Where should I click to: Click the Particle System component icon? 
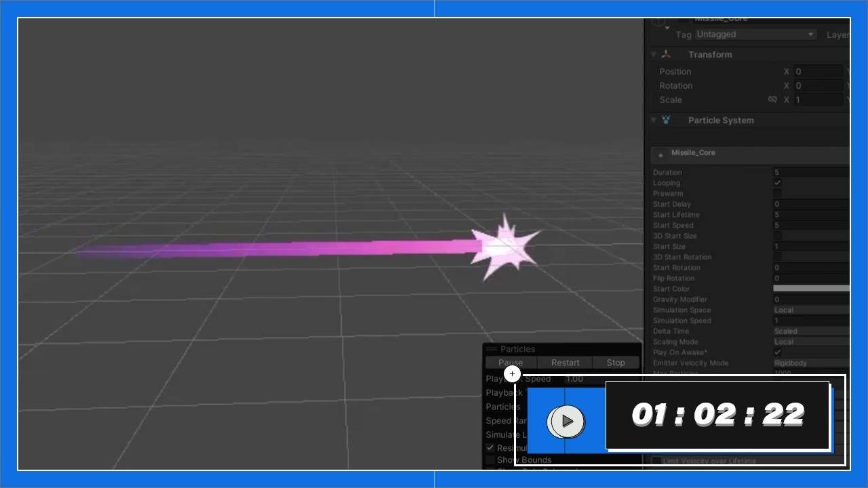pyautogui.click(x=666, y=120)
